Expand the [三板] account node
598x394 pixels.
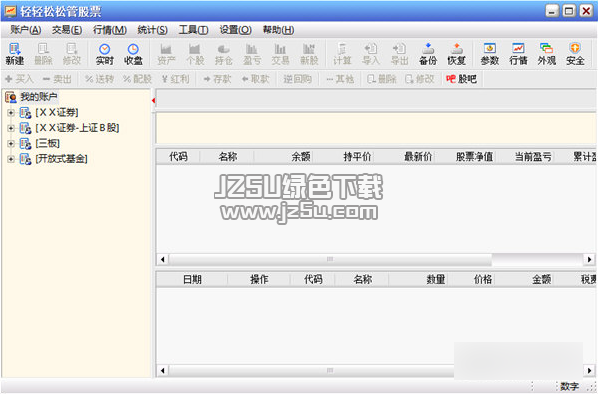point(11,144)
